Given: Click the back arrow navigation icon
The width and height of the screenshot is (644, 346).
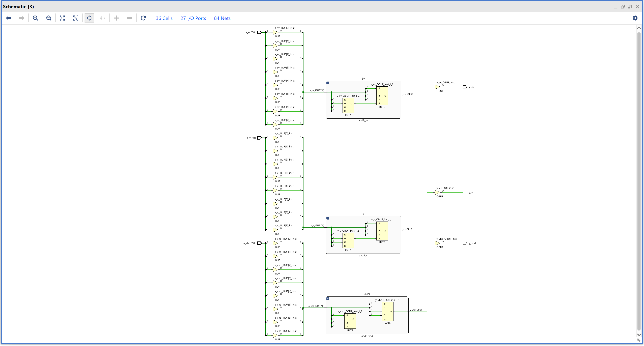Looking at the screenshot, I should pyautogui.click(x=8, y=18).
